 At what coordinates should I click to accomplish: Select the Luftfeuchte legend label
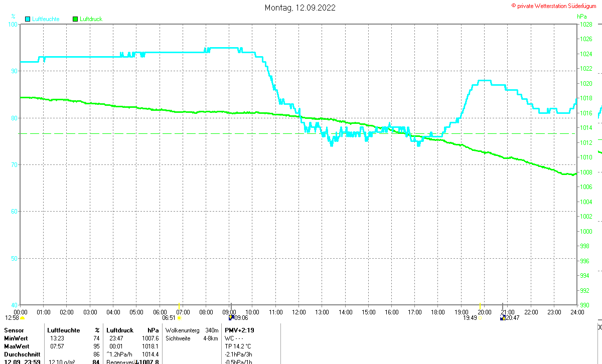coord(46,19)
